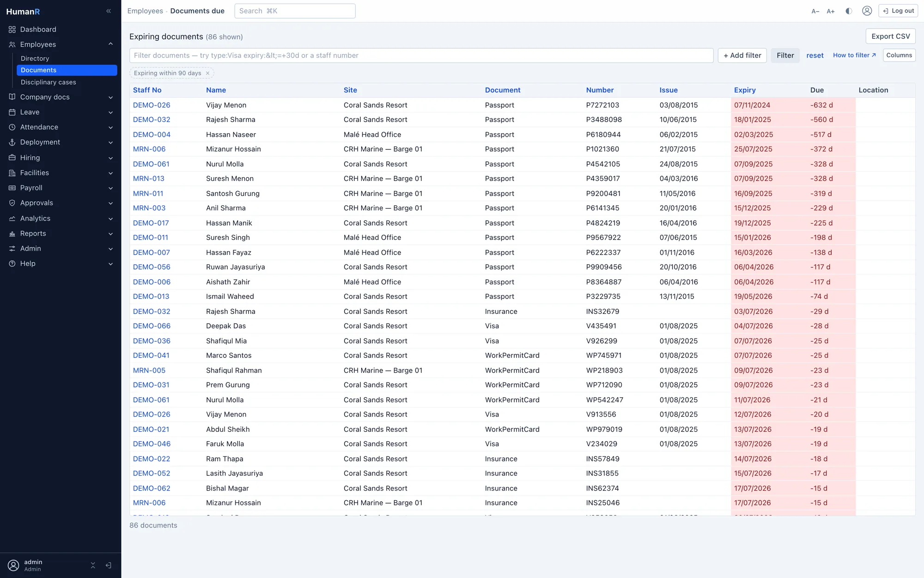Open staff link DEMO-004
Screen dimensions: 924x578
pos(152,135)
